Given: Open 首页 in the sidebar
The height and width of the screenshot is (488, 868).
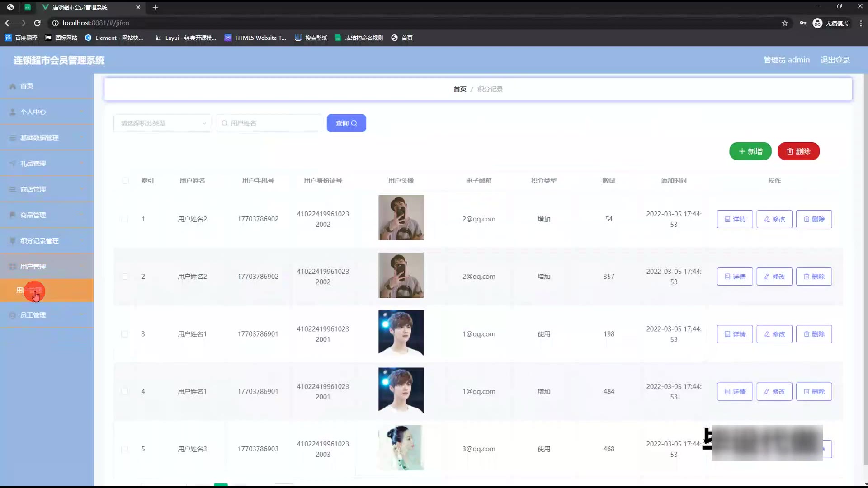Looking at the screenshot, I should [47, 86].
